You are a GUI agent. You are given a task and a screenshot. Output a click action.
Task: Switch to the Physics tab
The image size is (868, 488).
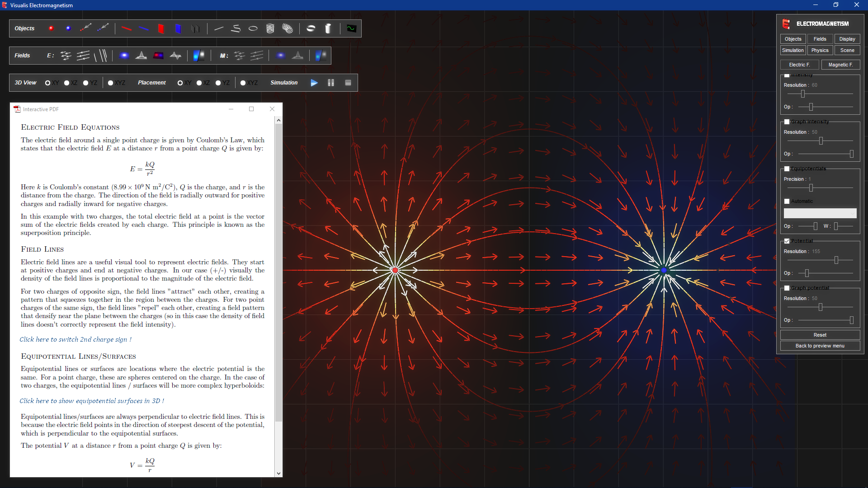click(820, 50)
